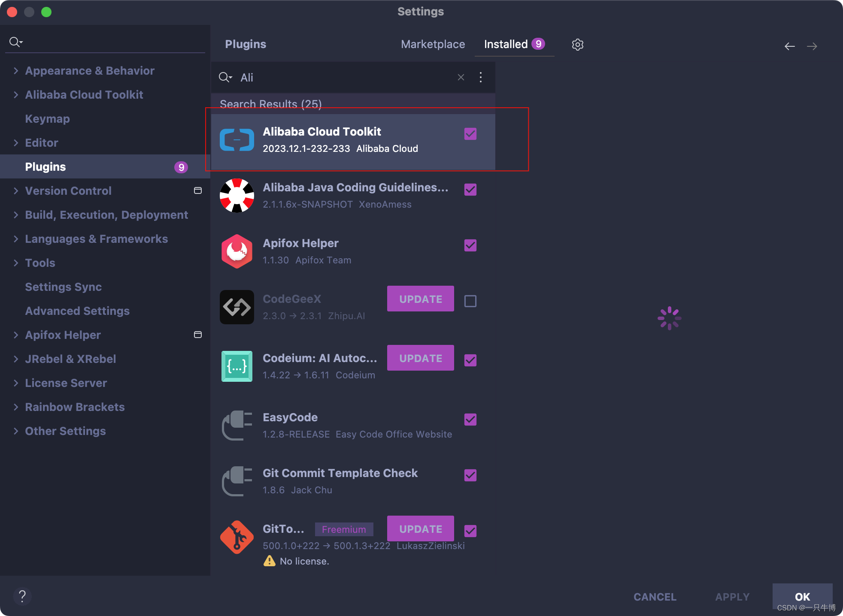
Task: Click the back navigation arrow
Action: (x=789, y=46)
